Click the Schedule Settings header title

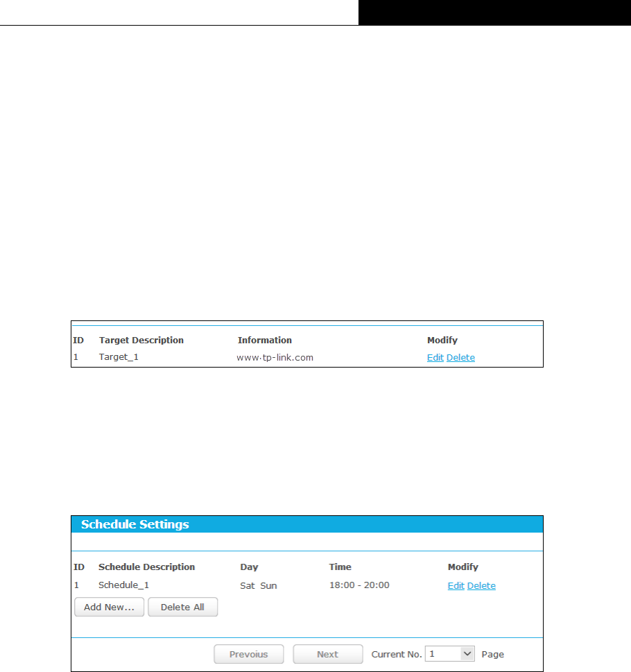click(x=135, y=524)
